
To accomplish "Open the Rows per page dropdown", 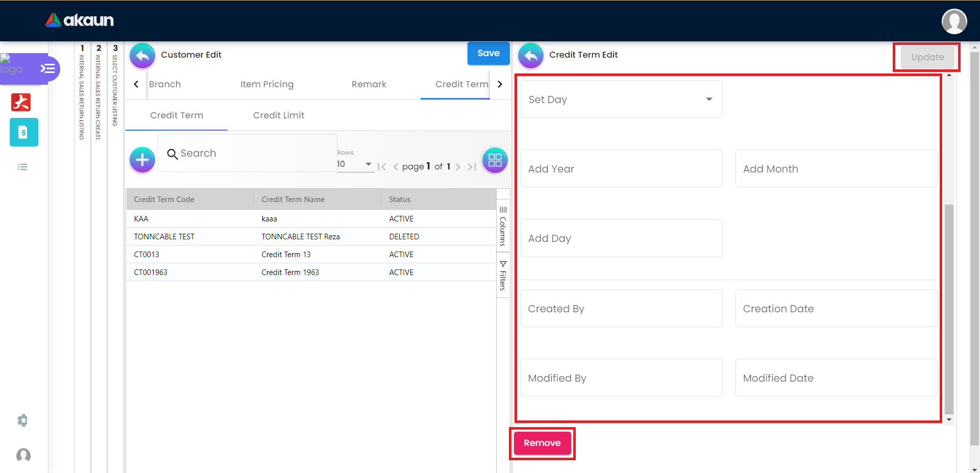I will click(x=355, y=164).
